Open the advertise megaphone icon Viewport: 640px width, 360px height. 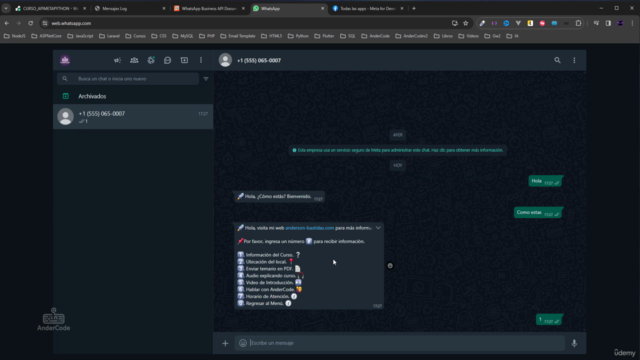(x=118, y=60)
